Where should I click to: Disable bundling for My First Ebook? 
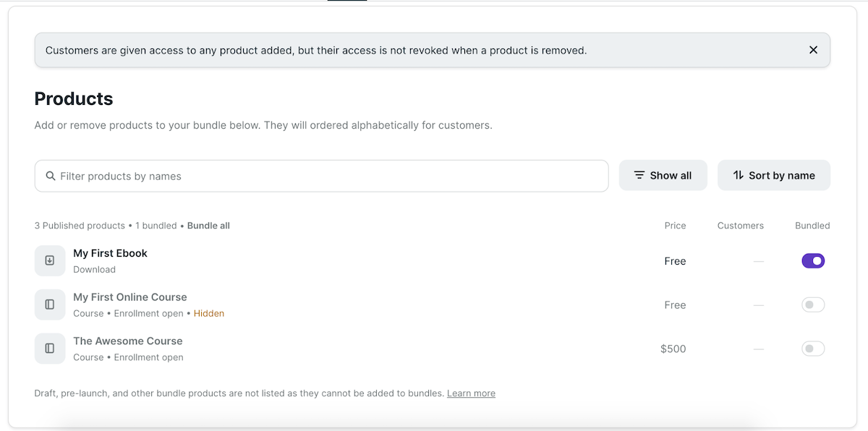pyautogui.click(x=813, y=260)
